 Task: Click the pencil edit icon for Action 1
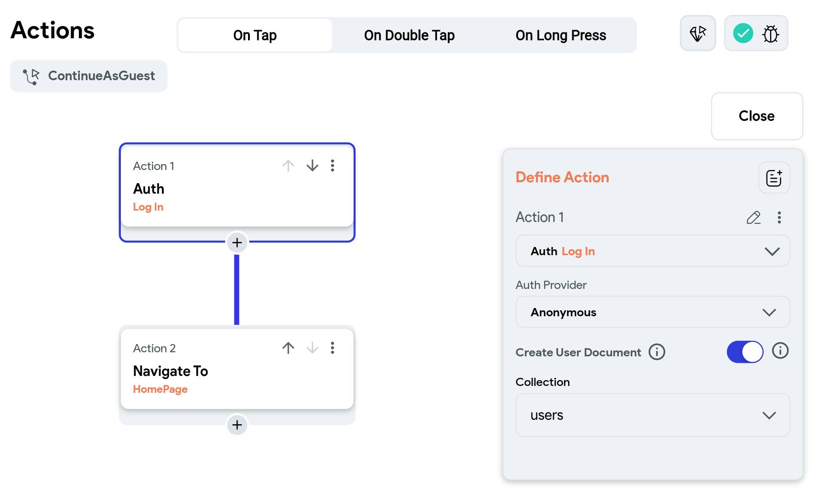click(753, 217)
